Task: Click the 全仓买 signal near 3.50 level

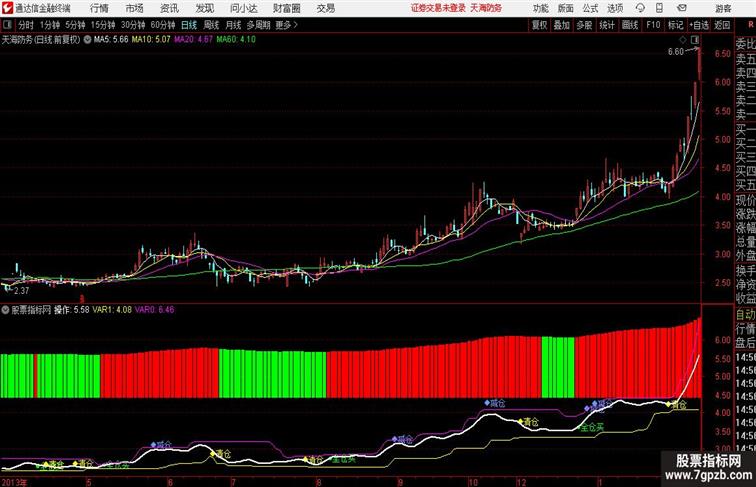Action: (x=592, y=427)
